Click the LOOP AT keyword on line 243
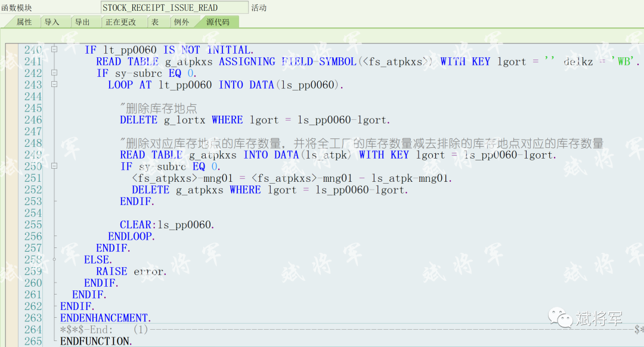Image resolution: width=644 pixels, height=347 pixels. pos(129,85)
